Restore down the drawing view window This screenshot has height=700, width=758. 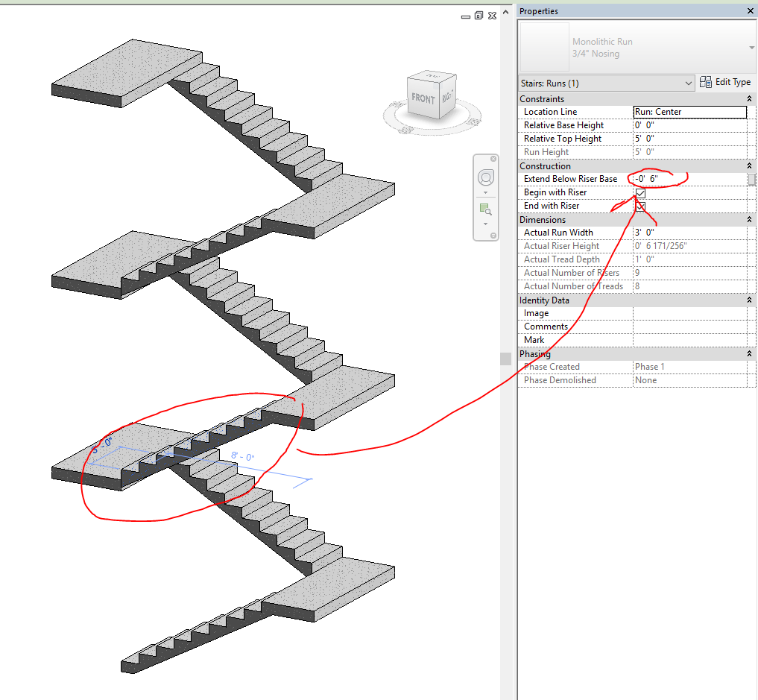pos(478,15)
